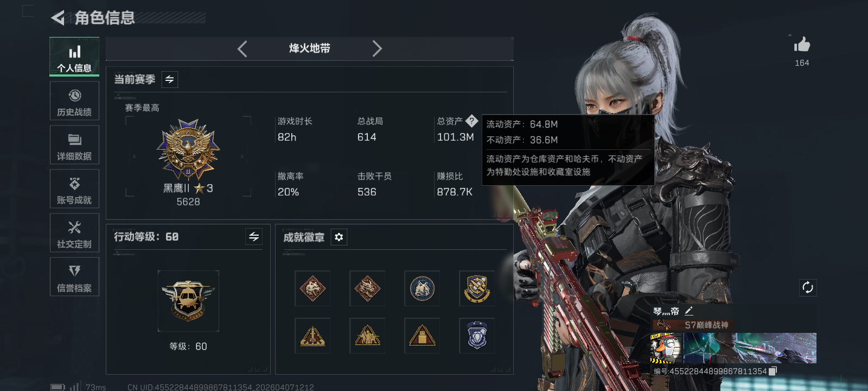Switch the current season toggle icon
Image resolution: width=868 pixels, height=391 pixels.
click(x=170, y=79)
